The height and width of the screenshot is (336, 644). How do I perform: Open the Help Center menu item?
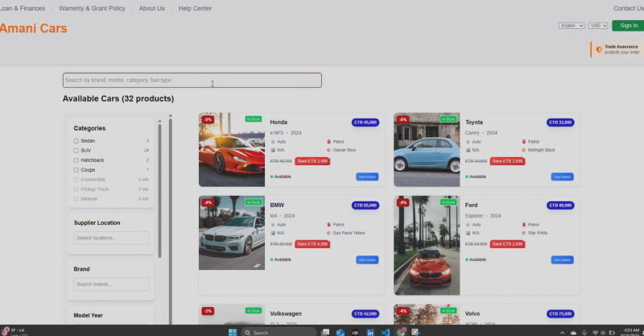tap(195, 8)
